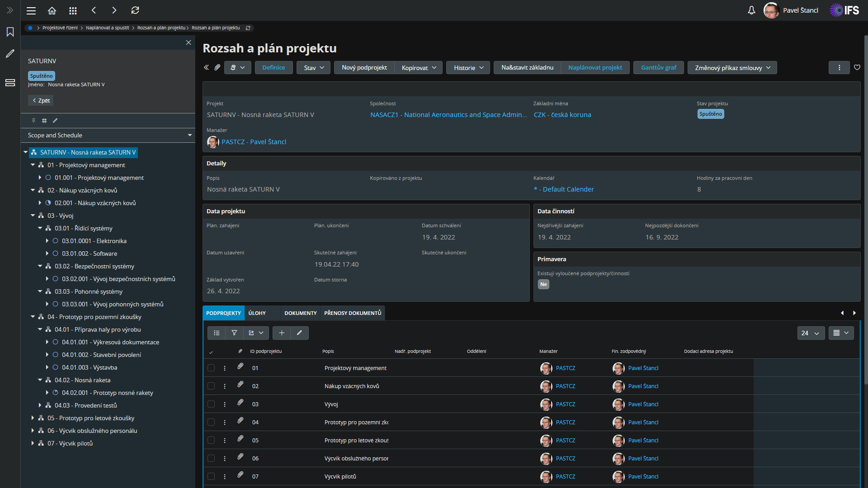The width and height of the screenshot is (868, 488).
Task: Open Pavel Štancl user profile avatar
Action: [x=771, y=10]
